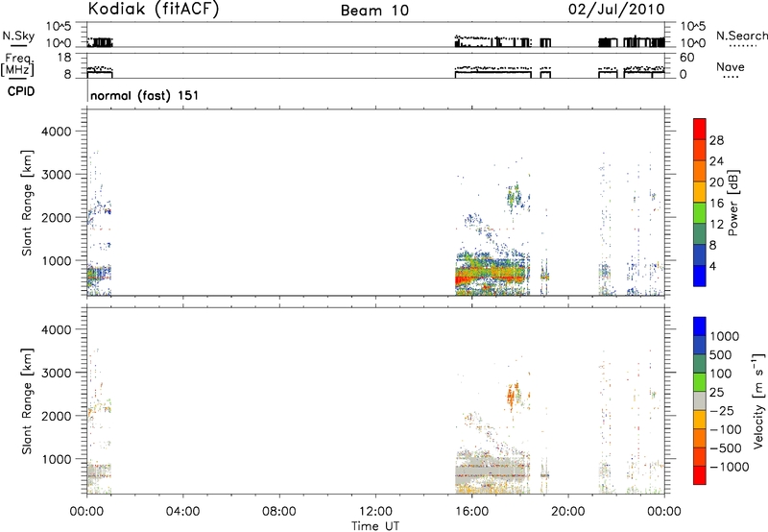768x532 pixels.
Task: Click the '500' velocity colorbar label
Action: coord(720,355)
